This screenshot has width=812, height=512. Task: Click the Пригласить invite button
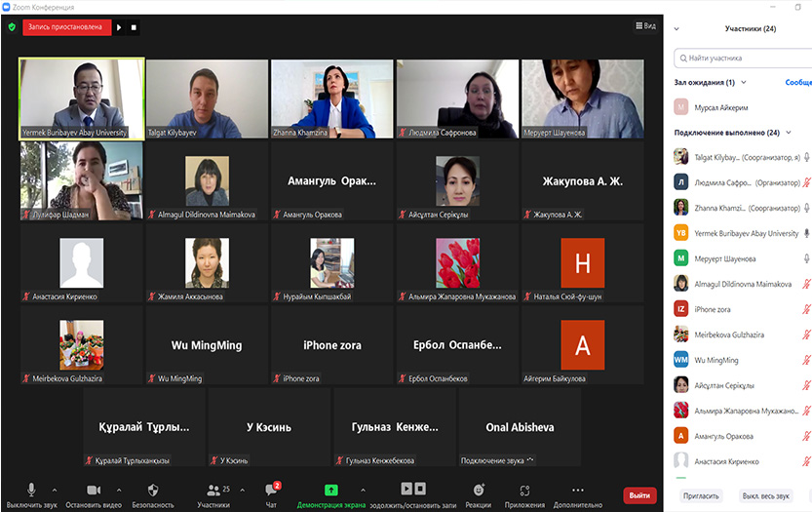[x=701, y=495]
